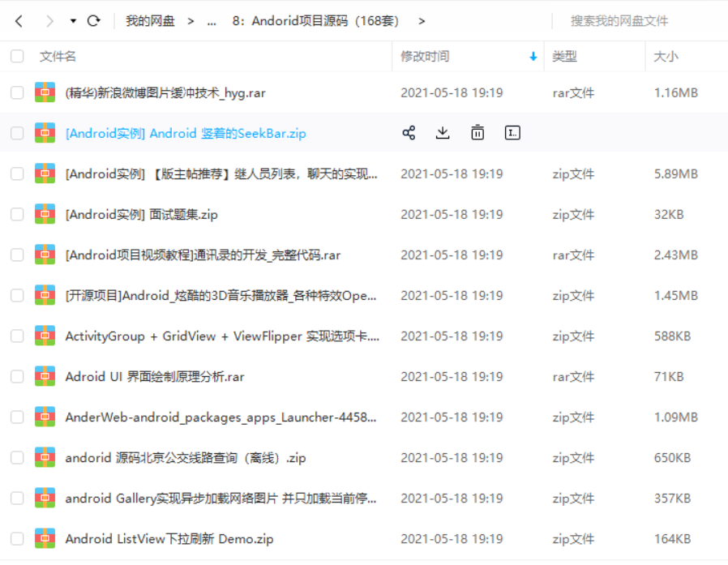Click the forward navigation arrow
The width and height of the screenshot is (728, 565).
(x=49, y=21)
